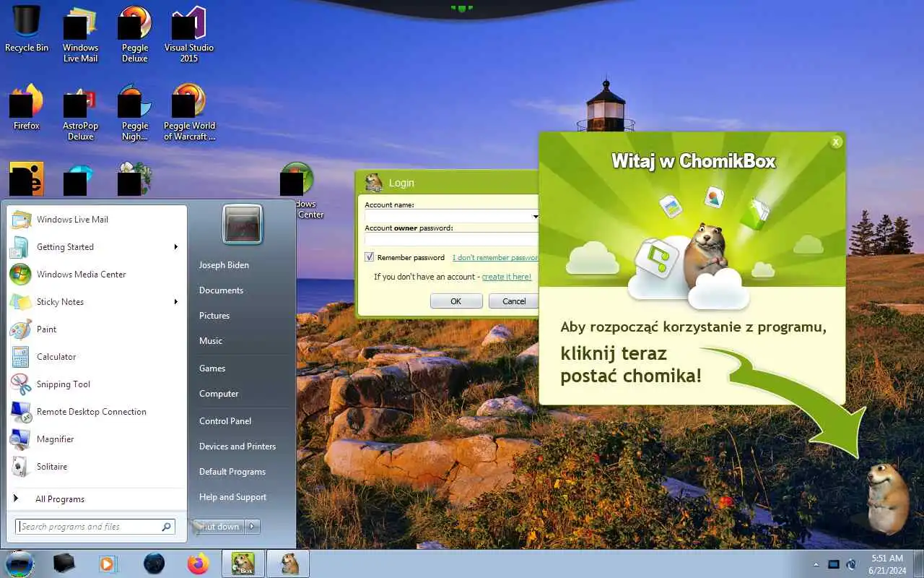The image size is (924, 578).
Task: Follow the I don't remember password link
Action: click(x=495, y=258)
